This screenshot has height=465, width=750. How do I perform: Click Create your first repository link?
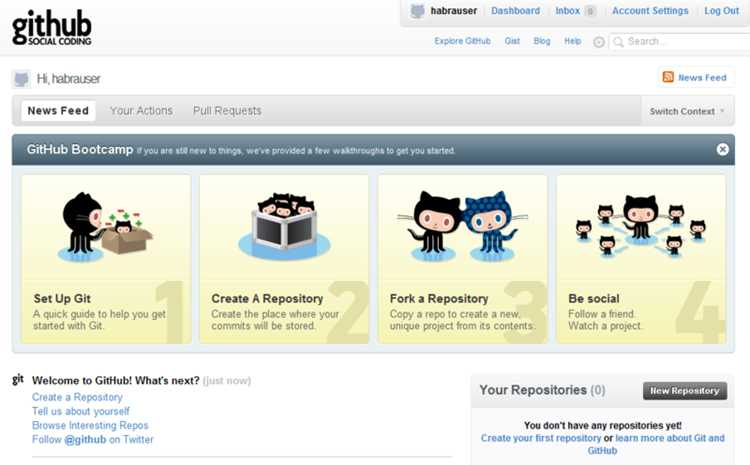click(x=540, y=438)
